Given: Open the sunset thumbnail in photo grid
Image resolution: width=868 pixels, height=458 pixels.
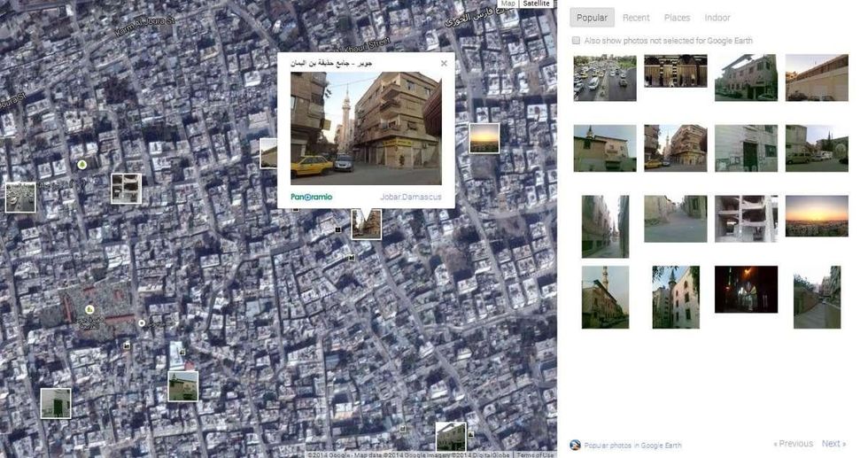Looking at the screenshot, I should click(x=816, y=216).
